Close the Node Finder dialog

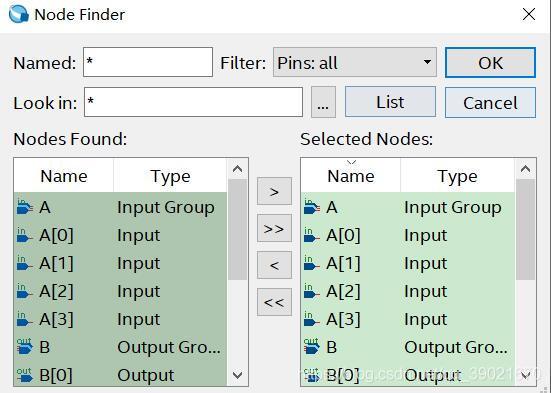(x=529, y=14)
